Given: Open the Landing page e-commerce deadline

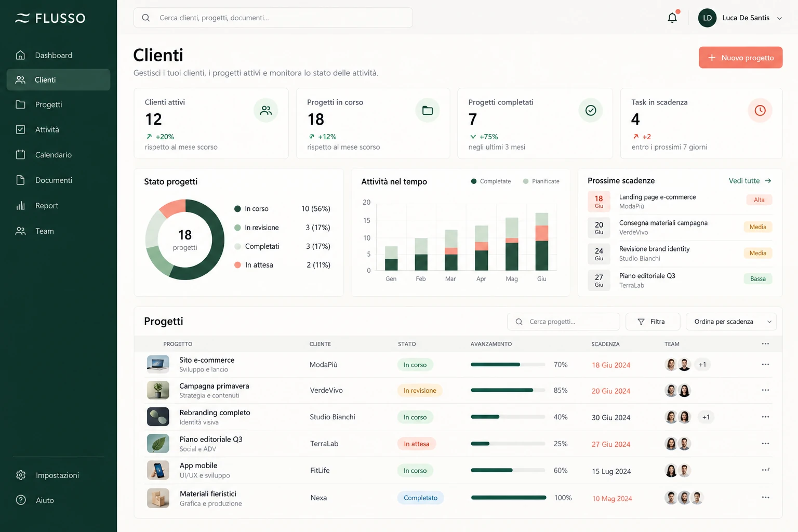Looking at the screenshot, I should [680, 202].
